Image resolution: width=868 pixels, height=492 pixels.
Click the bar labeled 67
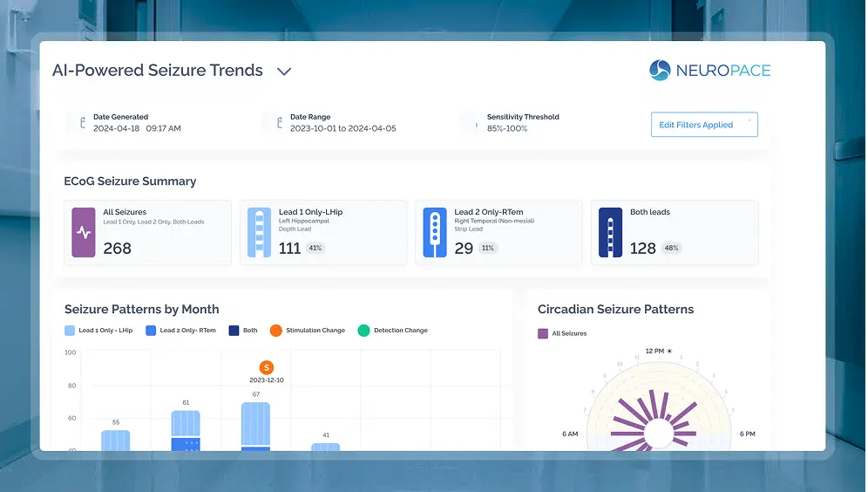255,426
